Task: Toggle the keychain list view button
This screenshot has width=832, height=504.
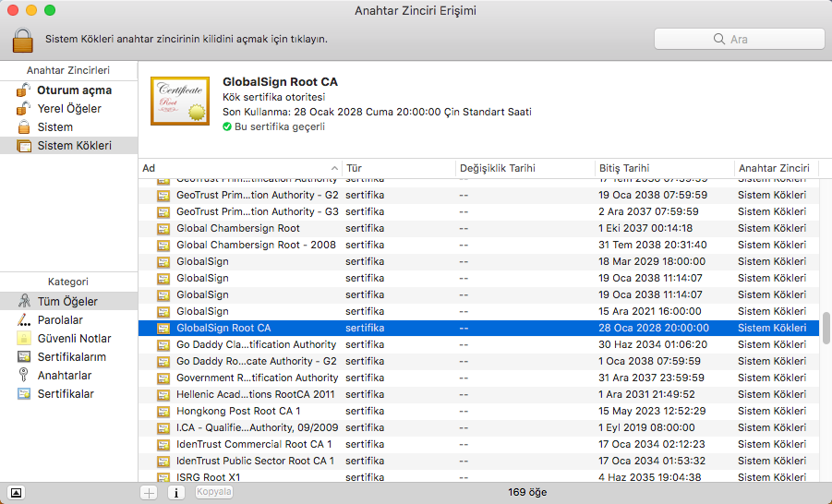Action: 16,492
